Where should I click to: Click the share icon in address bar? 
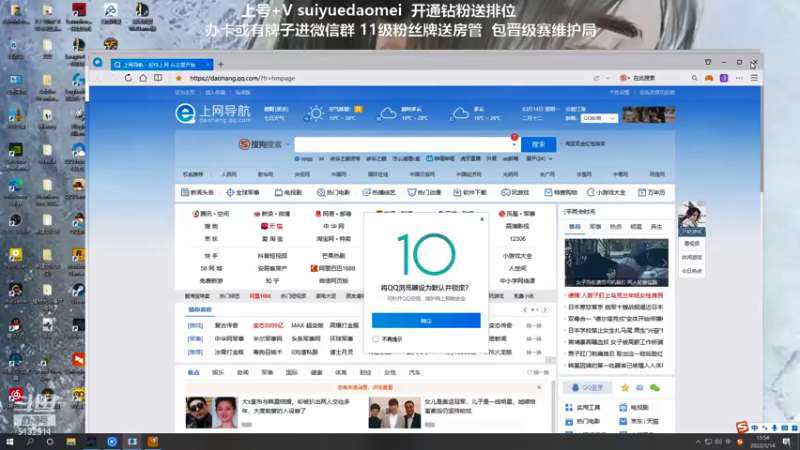[596, 78]
